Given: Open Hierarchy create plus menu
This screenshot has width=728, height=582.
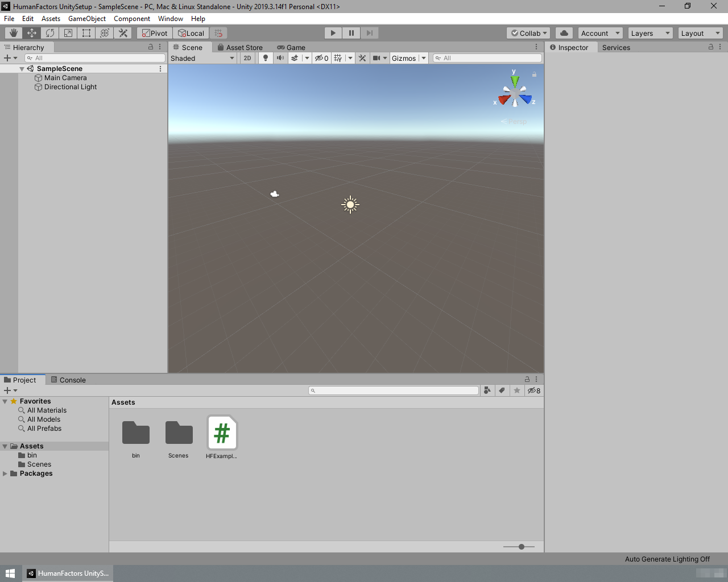Looking at the screenshot, I should [10, 58].
